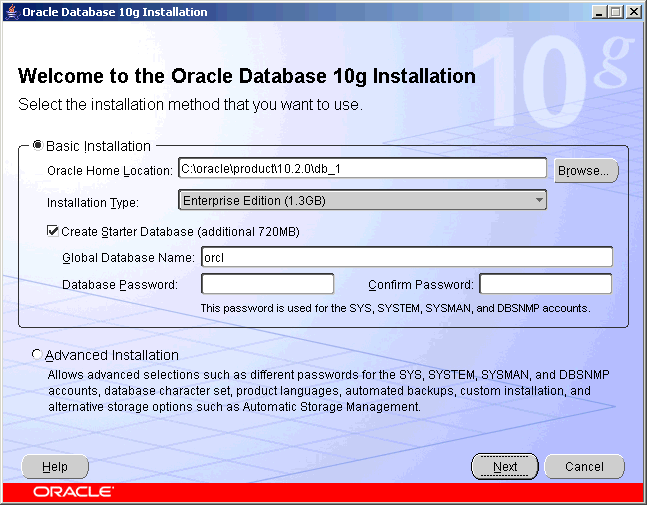Click the Welcome to Oracle Database heading
Image resolution: width=647 pixels, height=505 pixels.
(247, 77)
